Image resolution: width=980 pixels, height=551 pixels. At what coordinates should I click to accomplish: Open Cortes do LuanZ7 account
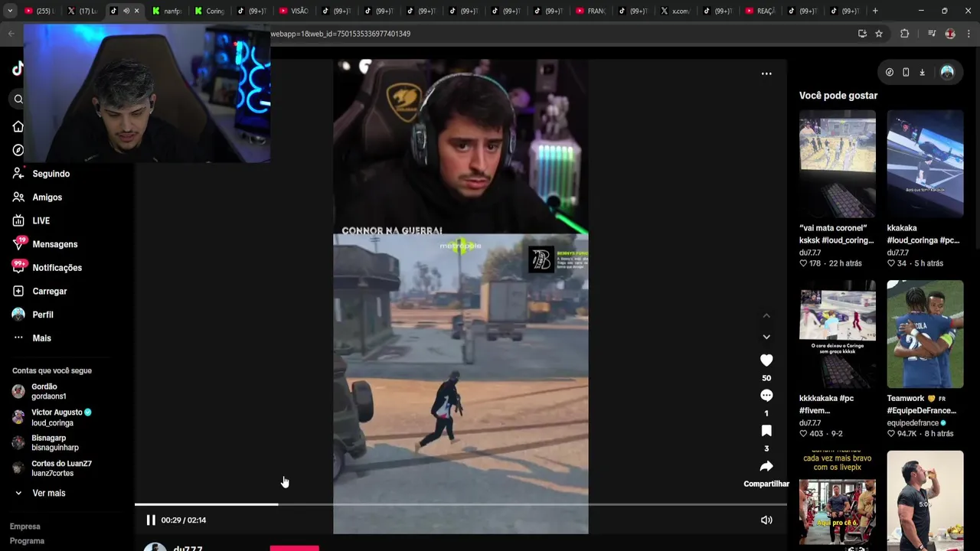[52, 468]
